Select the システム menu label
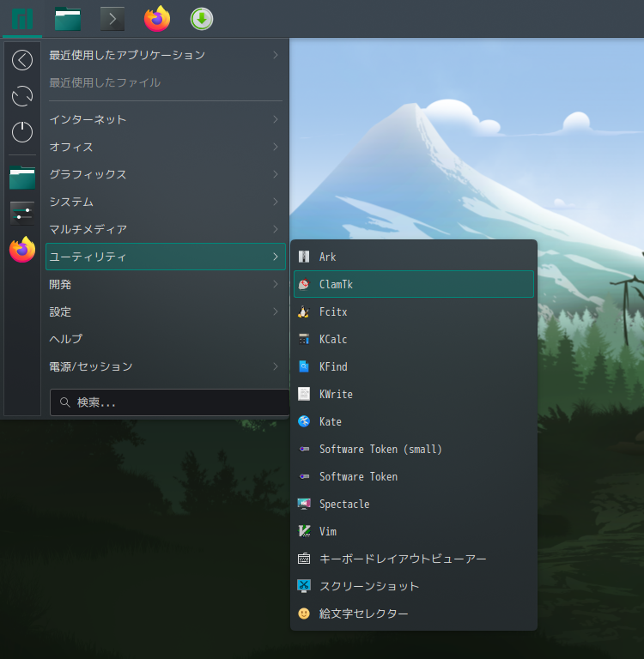This screenshot has width=644, height=659. (x=71, y=202)
